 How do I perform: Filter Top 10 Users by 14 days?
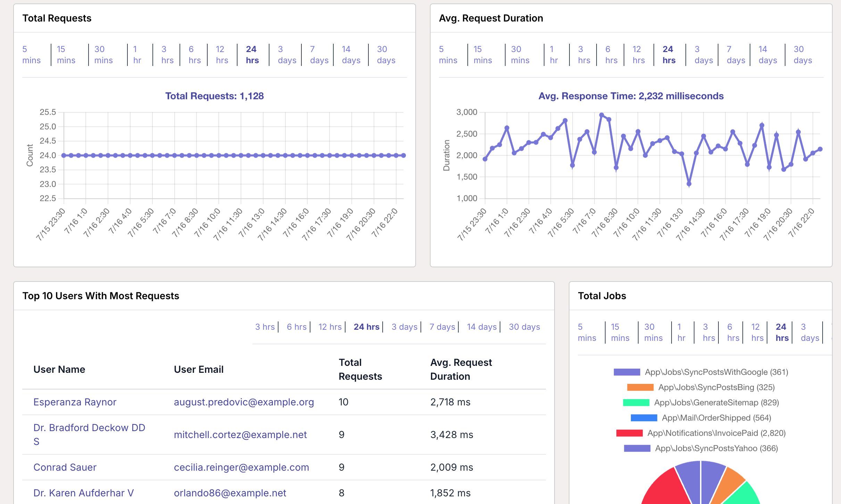click(x=482, y=327)
